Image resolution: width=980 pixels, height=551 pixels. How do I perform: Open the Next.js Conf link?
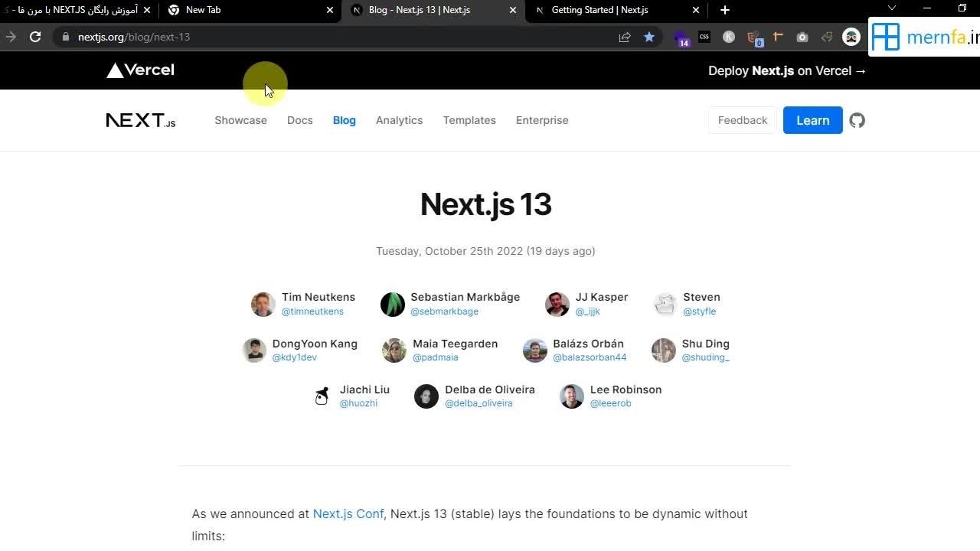(x=348, y=514)
